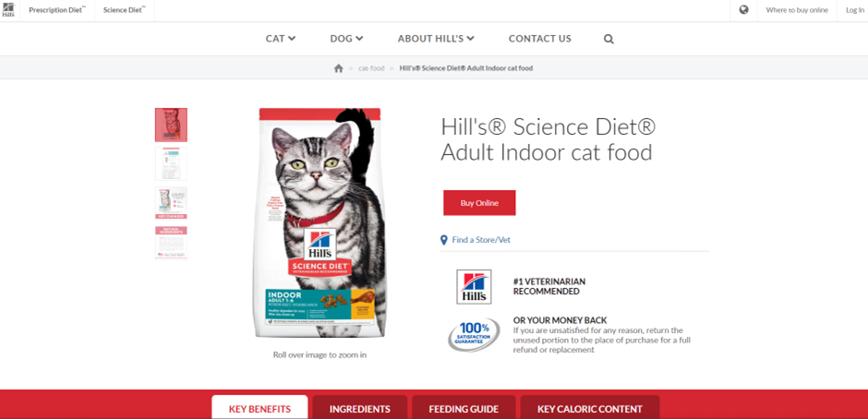Click the red Buy Online button

(479, 203)
